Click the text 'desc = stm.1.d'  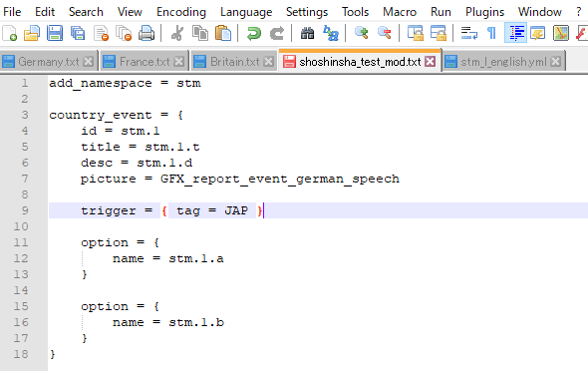click(x=137, y=163)
